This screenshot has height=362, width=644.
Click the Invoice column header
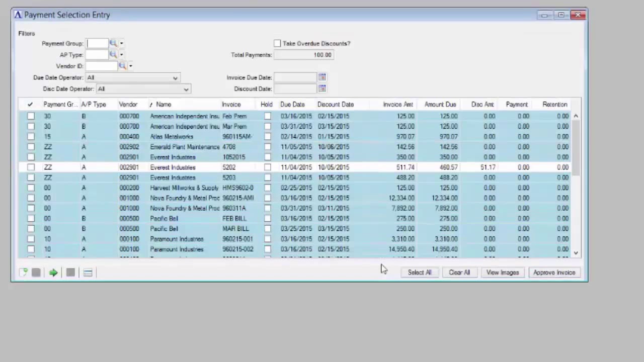click(x=231, y=105)
